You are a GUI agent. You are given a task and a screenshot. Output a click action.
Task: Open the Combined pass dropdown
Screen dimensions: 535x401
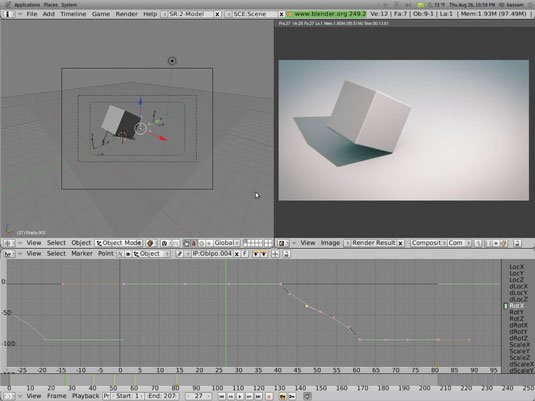[460, 243]
